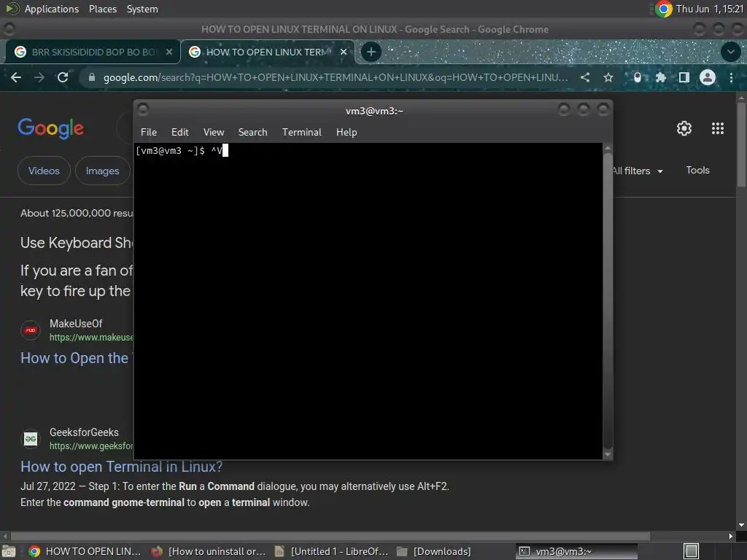Viewport: 747px width, 560px height.
Task: Open the terminal Help menu
Action: (347, 132)
